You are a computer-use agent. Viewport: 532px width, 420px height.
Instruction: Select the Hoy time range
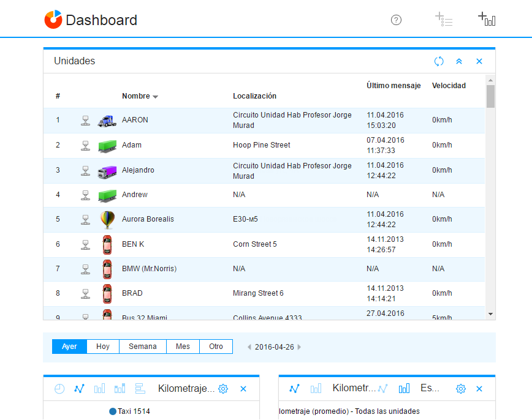point(103,347)
